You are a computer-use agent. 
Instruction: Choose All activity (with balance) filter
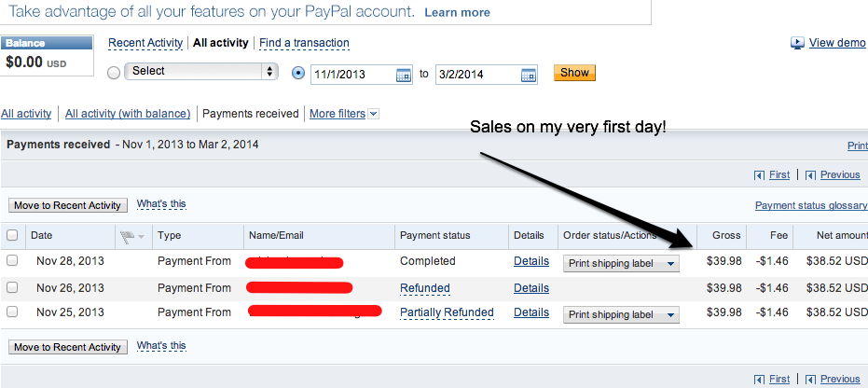[128, 114]
